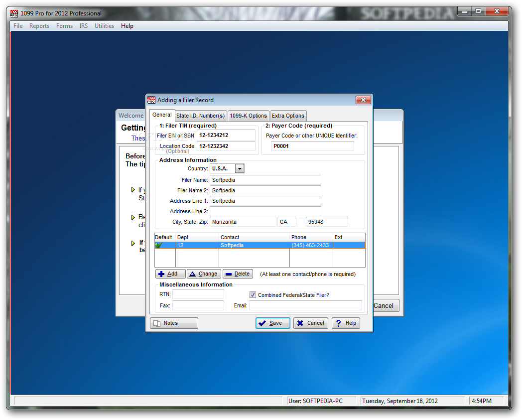
Task: Click the Delete contact button
Action: pyautogui.click(x=238, y=274)
